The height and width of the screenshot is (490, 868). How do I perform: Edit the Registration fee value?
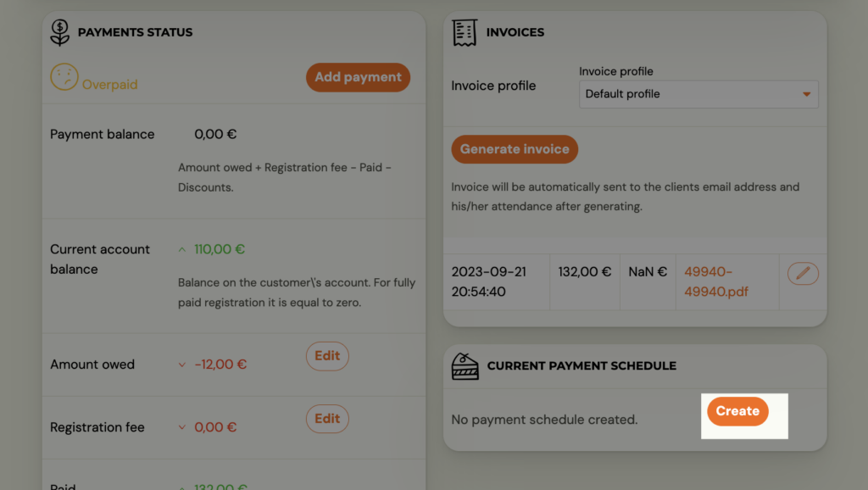pyautogui.click(x=327, y=419)
